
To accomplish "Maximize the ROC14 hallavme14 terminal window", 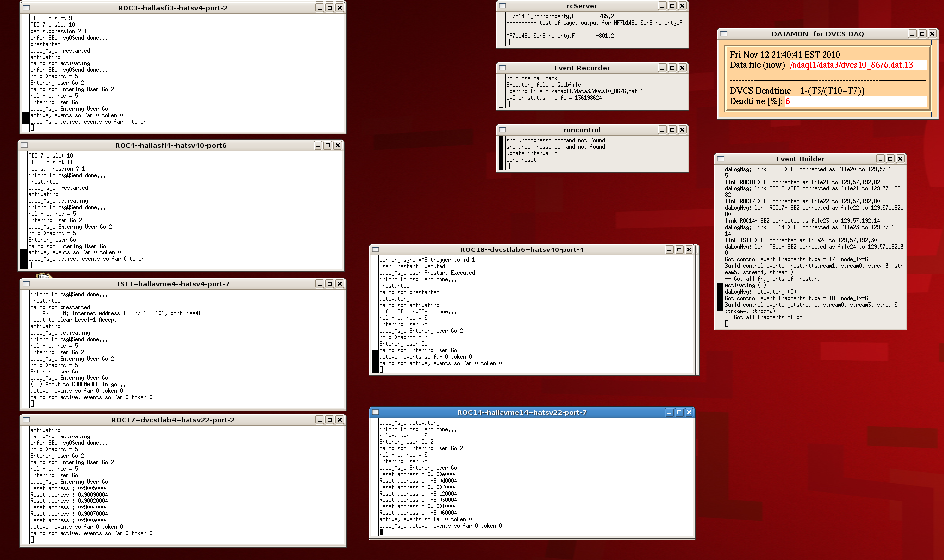I will coord(679,412).
